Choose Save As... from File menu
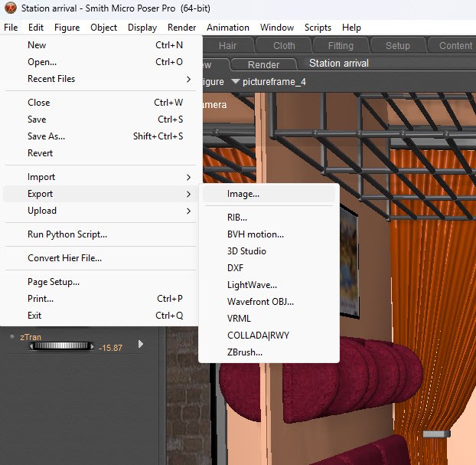476x465 pixels. click(99, 136)
